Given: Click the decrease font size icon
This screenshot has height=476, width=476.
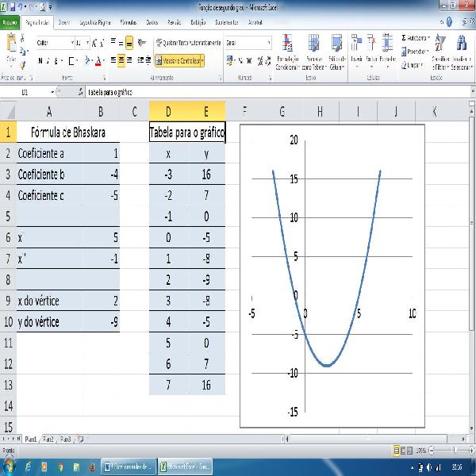Looking at the screenshot, I should pos(102,43).
